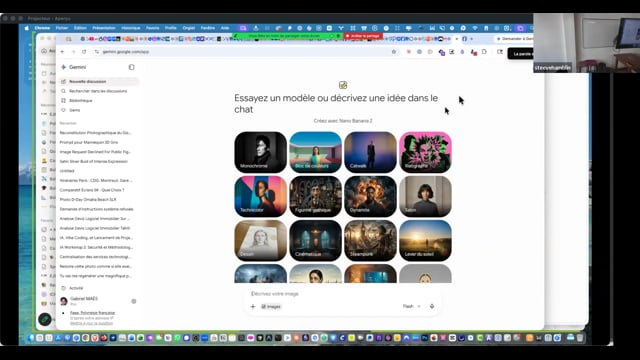Click the Gemini logo sparkle icon
The width and height of the screenshot is (640, 360).
tap(63, 67)
